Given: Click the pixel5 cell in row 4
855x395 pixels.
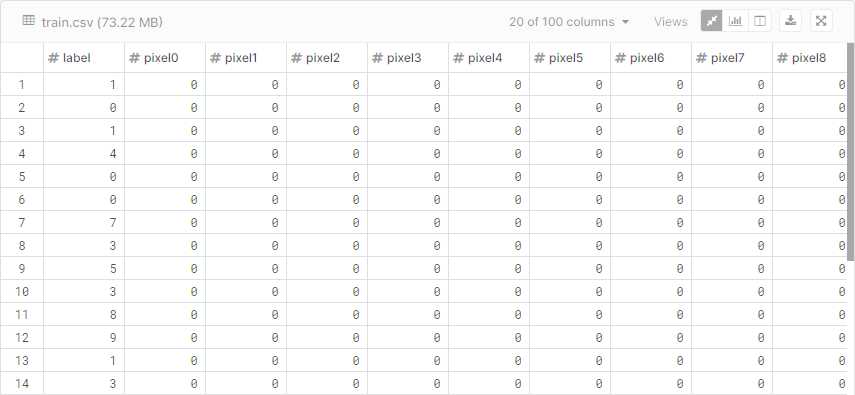Looking at the screenshot, I should pos(569,154).
